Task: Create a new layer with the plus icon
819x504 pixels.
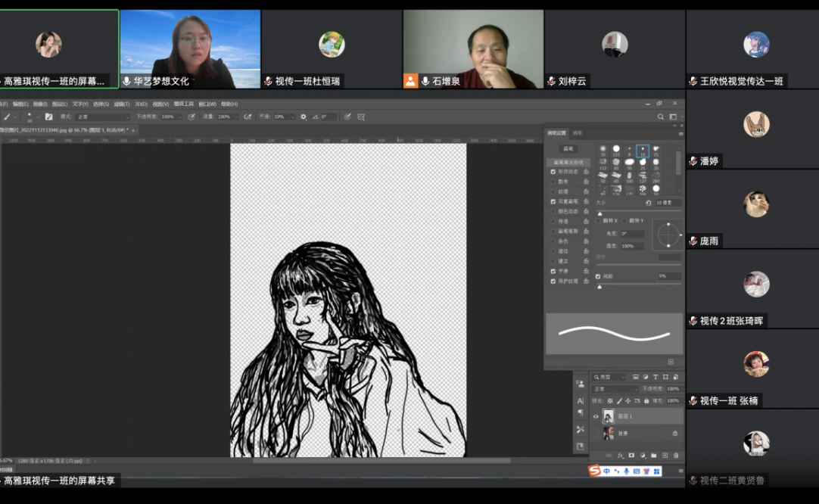Action: [665, 456]
